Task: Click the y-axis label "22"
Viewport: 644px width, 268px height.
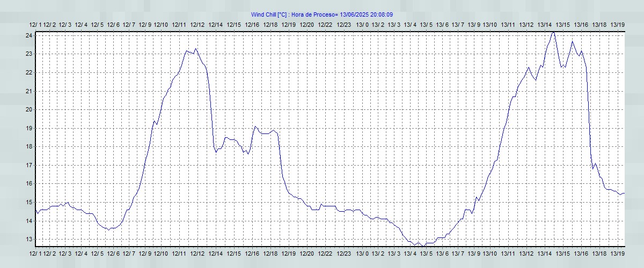Action: tap(30, 72)
